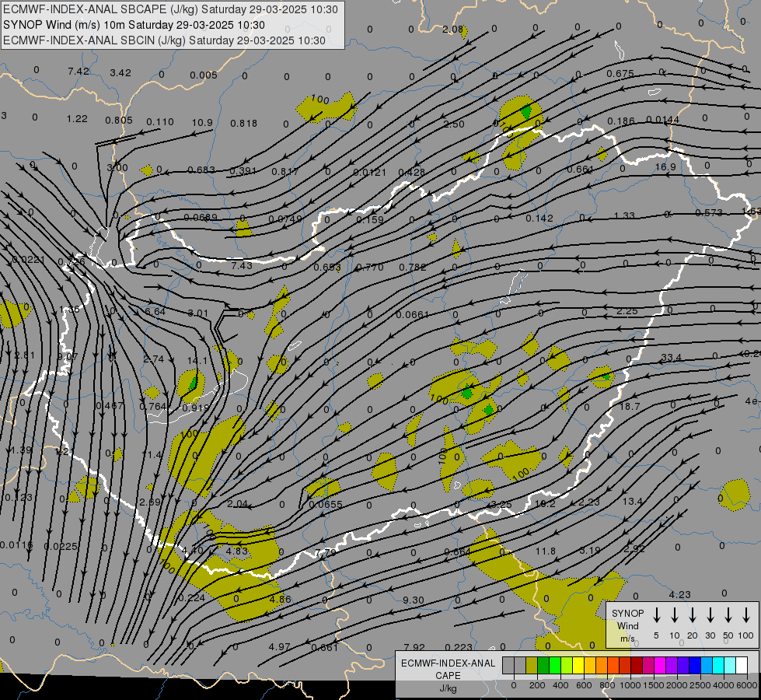Click the 6.64 value on the map
This screenshot has height=700, width=761.
click(155, 311)
